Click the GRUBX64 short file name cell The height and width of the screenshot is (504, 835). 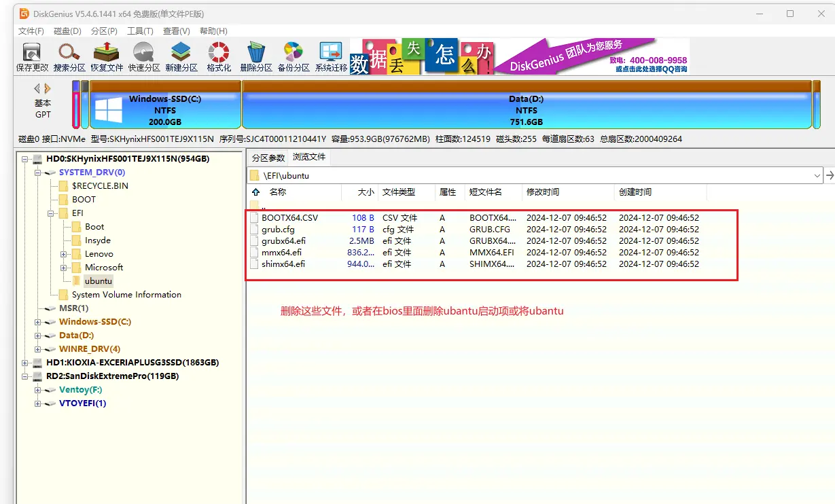point(493,241)
